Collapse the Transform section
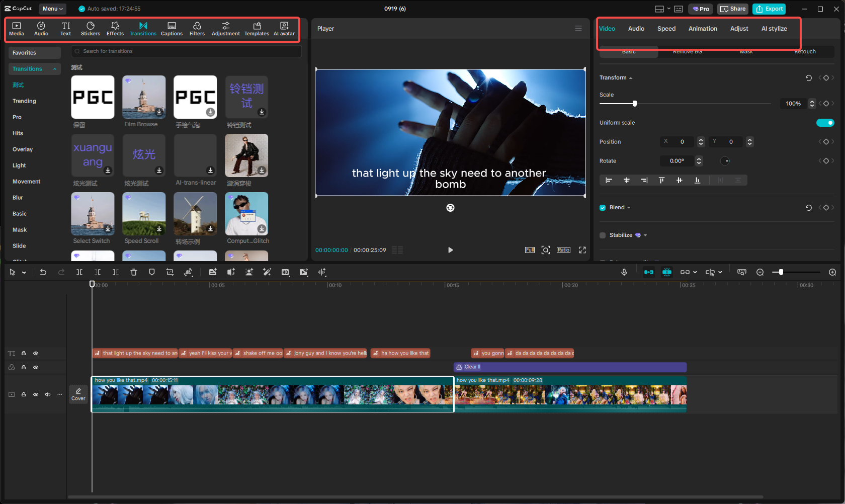The width and height of the screenshot is (845, 504). point(631,78)
